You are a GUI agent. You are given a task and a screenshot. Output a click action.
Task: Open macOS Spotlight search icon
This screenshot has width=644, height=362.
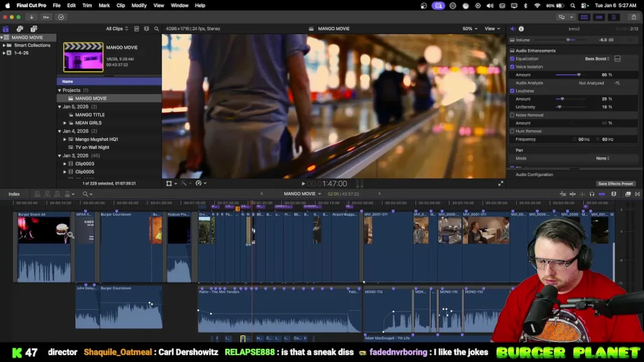tap(573, 6)
